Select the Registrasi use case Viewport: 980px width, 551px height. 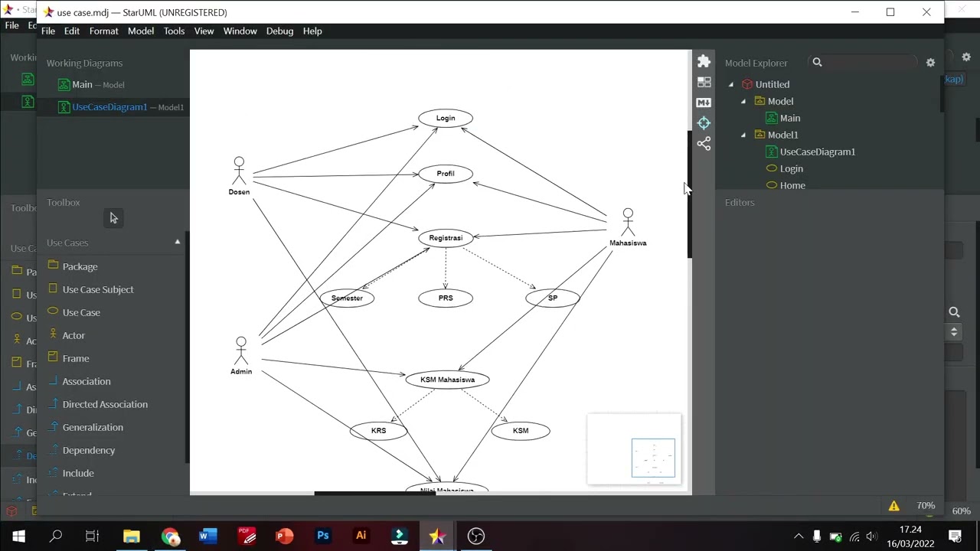(x=446, y=238)
